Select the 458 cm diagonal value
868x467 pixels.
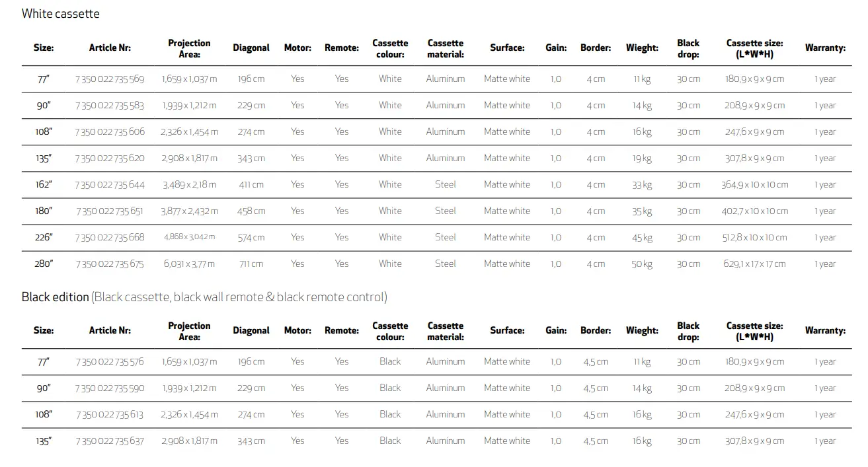tap(251, 211)
